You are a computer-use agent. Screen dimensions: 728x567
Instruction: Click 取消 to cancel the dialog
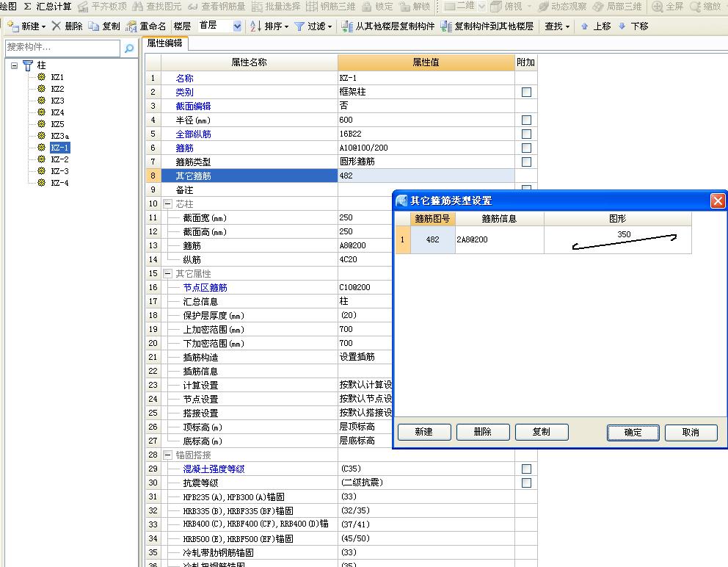[691, 432]
